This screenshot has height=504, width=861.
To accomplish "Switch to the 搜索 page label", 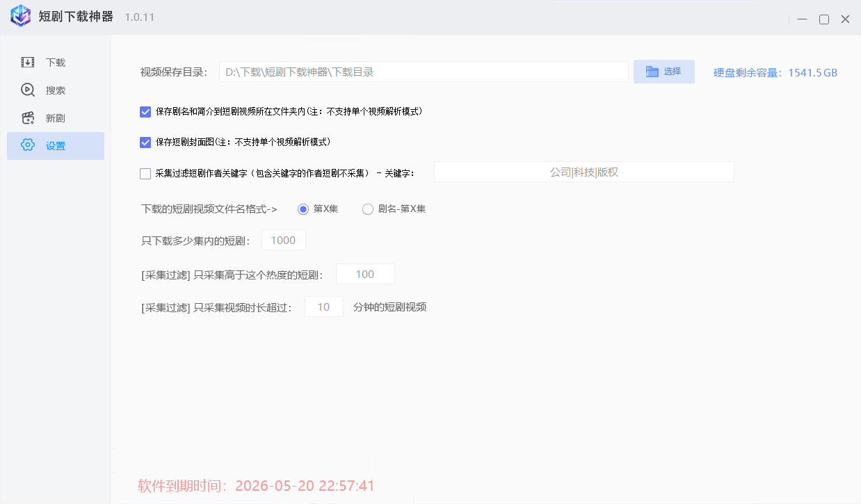I will coord(56,90).
